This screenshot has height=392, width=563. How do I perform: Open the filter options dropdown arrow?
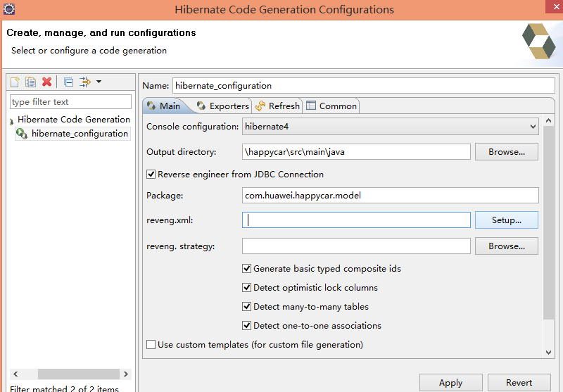point(99,82)
